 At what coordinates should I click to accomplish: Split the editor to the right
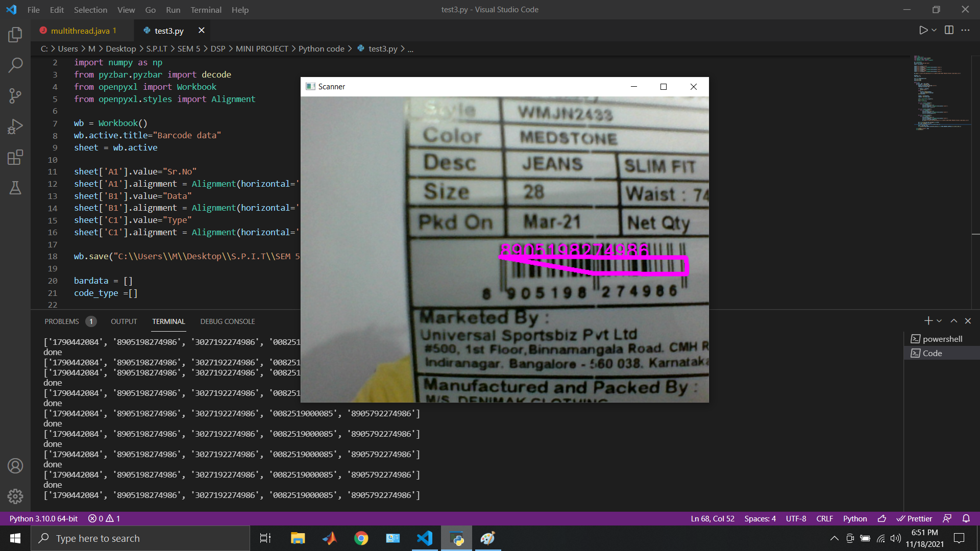(949, 30)
